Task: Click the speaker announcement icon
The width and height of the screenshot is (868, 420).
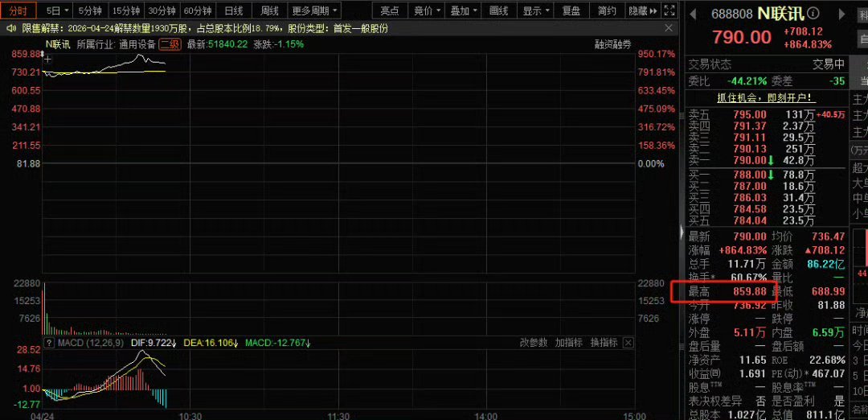Action: point(11,29)
